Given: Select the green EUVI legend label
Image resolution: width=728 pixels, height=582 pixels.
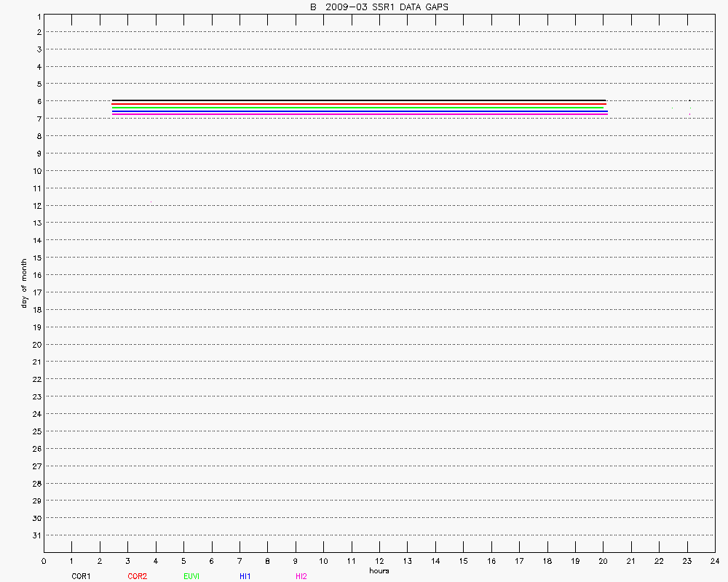Looking at the screenshot, I should (191, 576).
